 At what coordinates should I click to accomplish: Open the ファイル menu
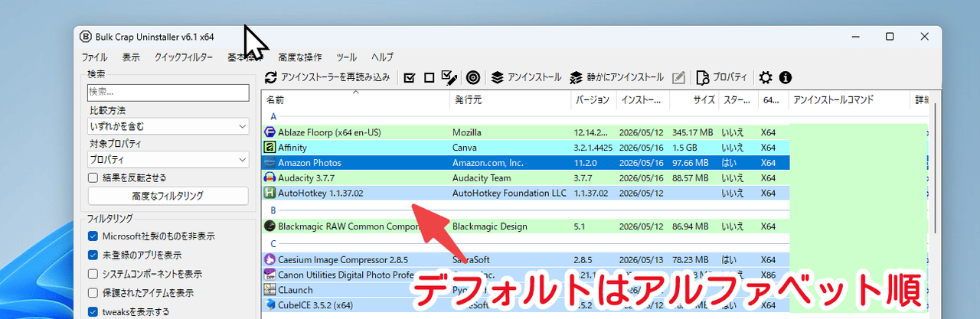tap(94, 57)
